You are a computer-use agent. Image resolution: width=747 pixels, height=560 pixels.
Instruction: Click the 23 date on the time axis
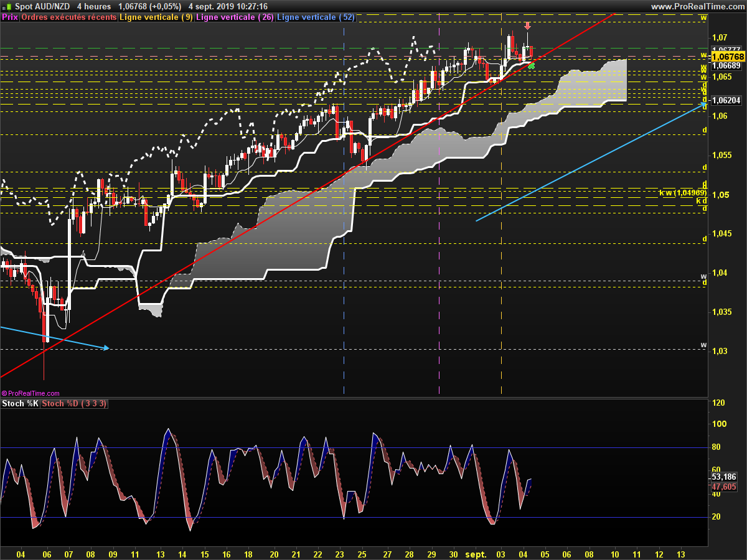click(339, 553)
